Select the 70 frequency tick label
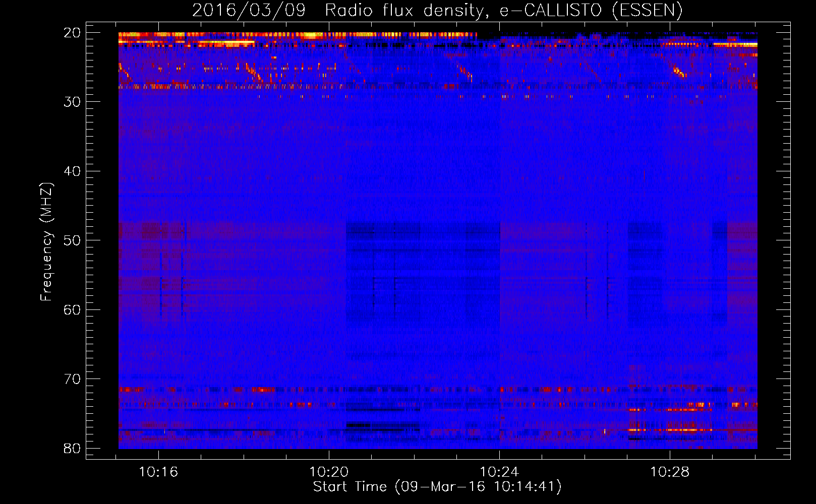The height and width of the screenshot is (504, 816). pos(72,379)
